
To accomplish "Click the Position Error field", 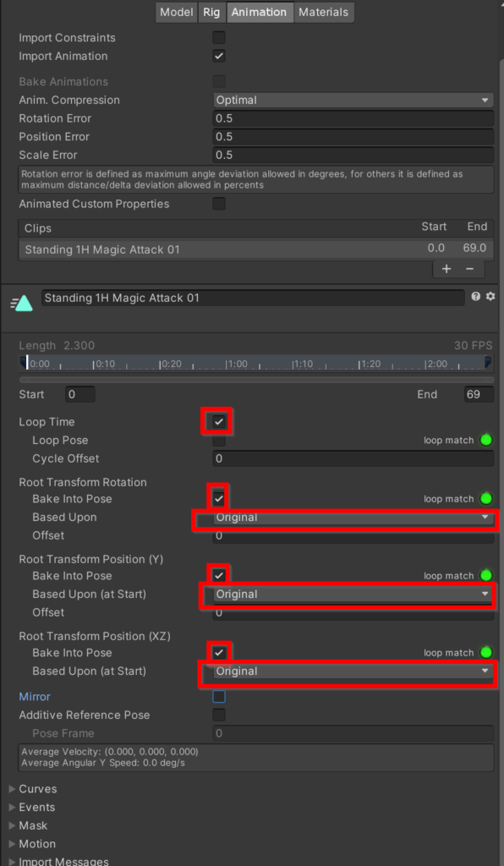I will point(353,136).
